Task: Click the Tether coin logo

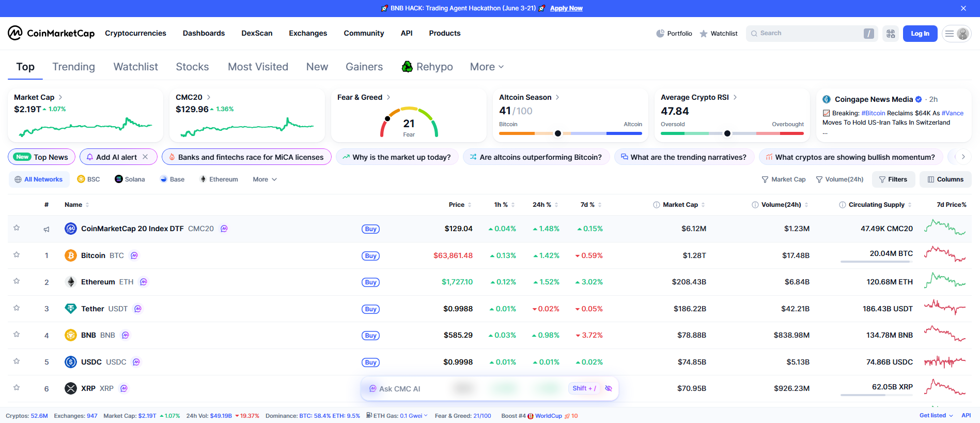Action: (x=71, y=309)
